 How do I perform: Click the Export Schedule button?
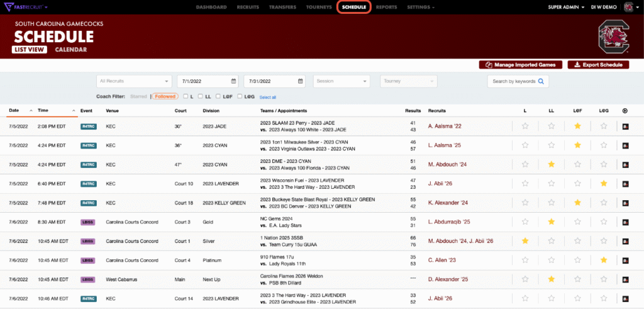click(x=597, y=65)
